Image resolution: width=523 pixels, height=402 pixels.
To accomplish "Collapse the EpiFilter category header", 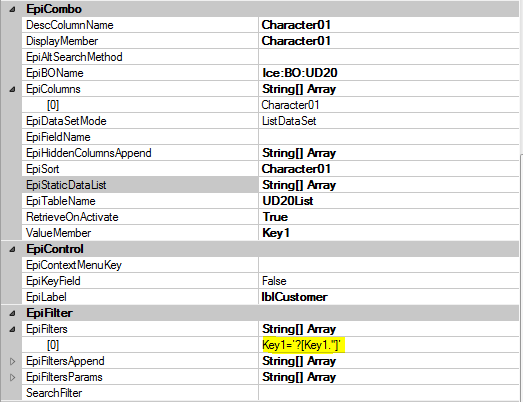I will pos(12,313).
